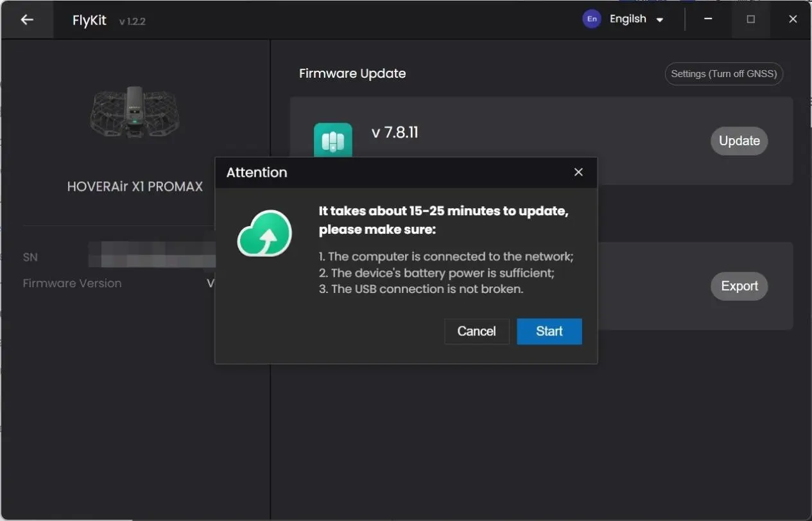Click the HOVERAir drone thumbnail image

pos(135,114)
